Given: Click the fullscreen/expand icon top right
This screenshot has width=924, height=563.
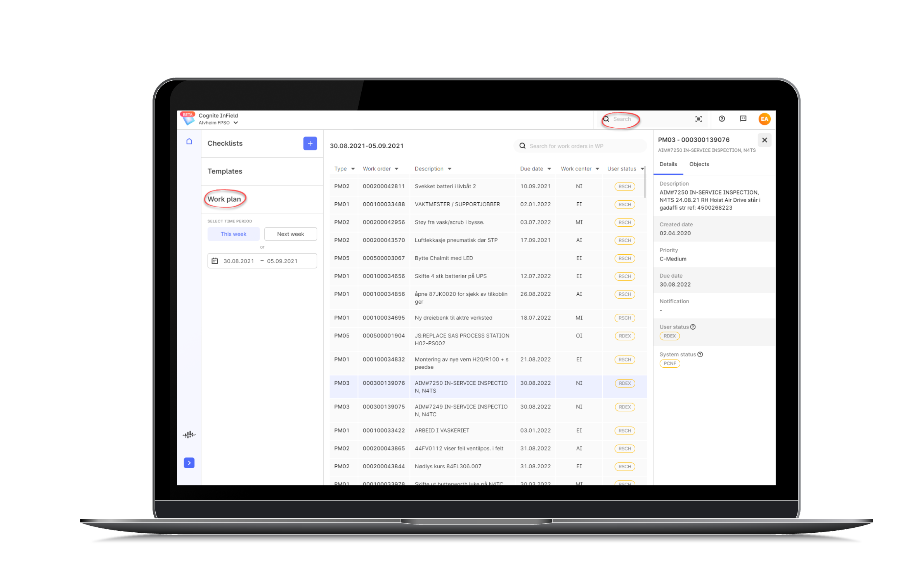Looking at the screenshot, I should [x=698, y=119].
